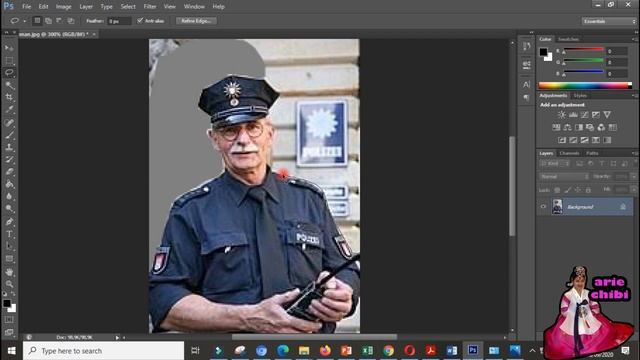Choose Intersect with selection mode
The image size is (640, 360).
[71, 20]
